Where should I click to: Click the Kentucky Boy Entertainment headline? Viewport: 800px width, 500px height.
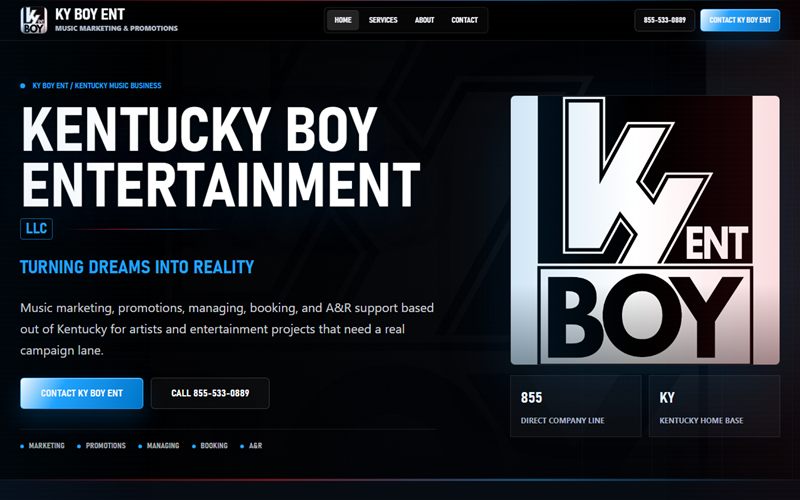pos(220,156)
